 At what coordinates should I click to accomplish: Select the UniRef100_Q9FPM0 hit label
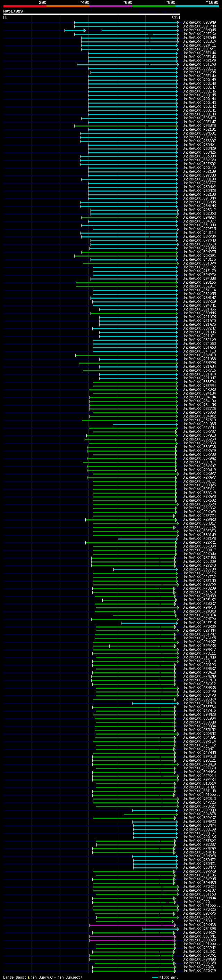(x=199, y=26)
